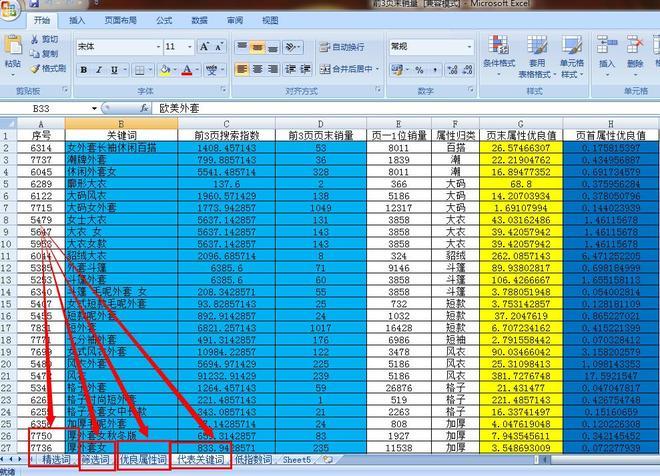Click increase indent icon
The width and height of the screenshot is (660, 476).
click(x=305, y=69)
